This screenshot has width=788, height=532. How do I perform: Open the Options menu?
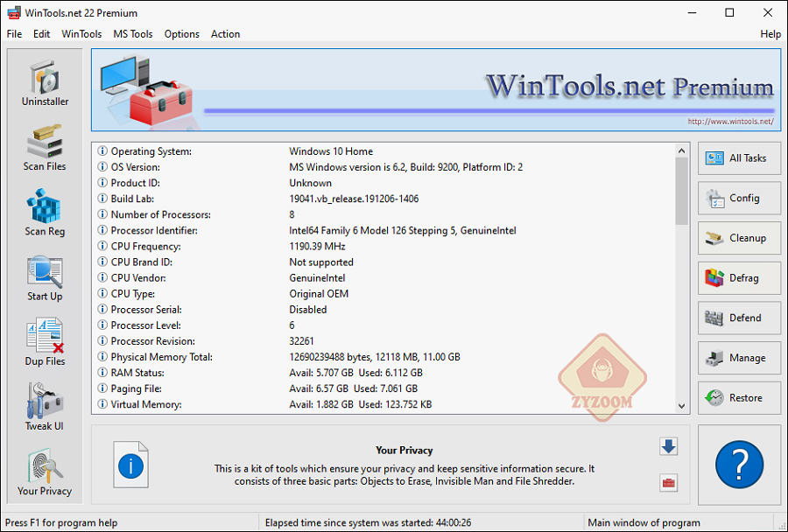181,33
